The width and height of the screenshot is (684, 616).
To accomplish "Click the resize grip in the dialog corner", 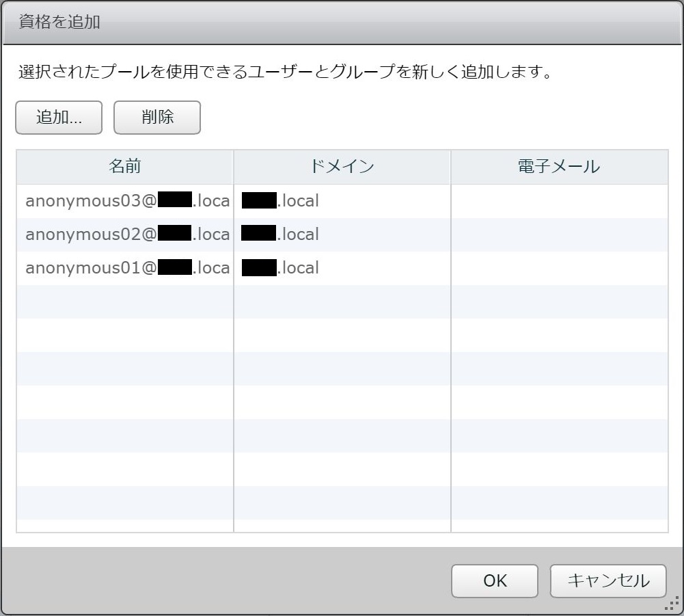I will click(x=672, y=603).
